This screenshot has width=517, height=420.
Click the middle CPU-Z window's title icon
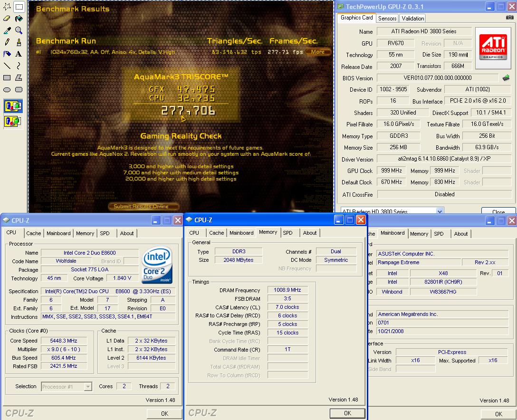[189, 220]
